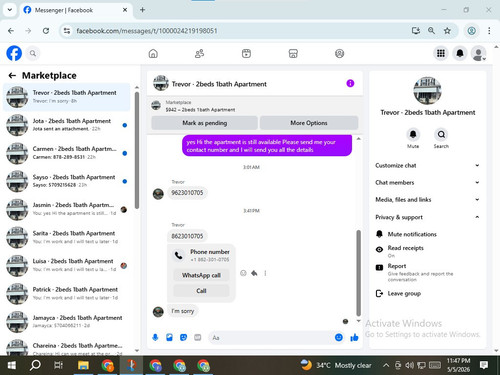This screenshot has width=500, height=375.
Task: Open Carmen's apartment conversation
Action: click(x=67, y=153)
